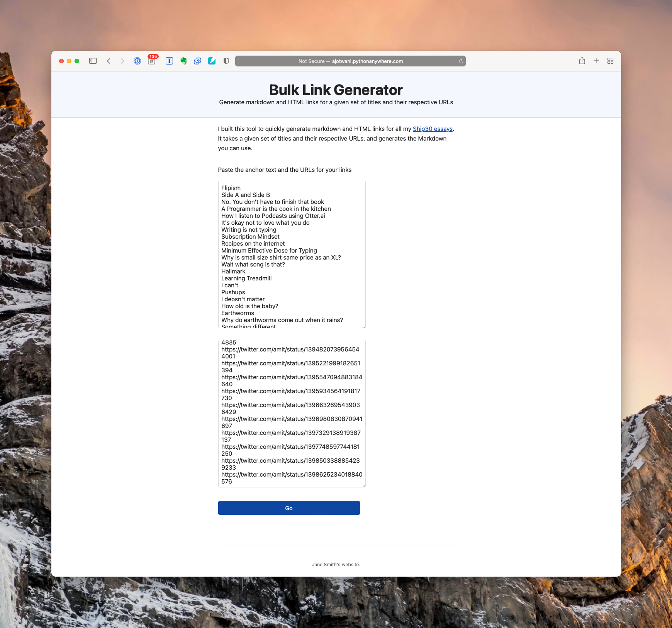Open the 1Password extension
The height and width of the screenshot is (628, 672).
pos(137,61)
